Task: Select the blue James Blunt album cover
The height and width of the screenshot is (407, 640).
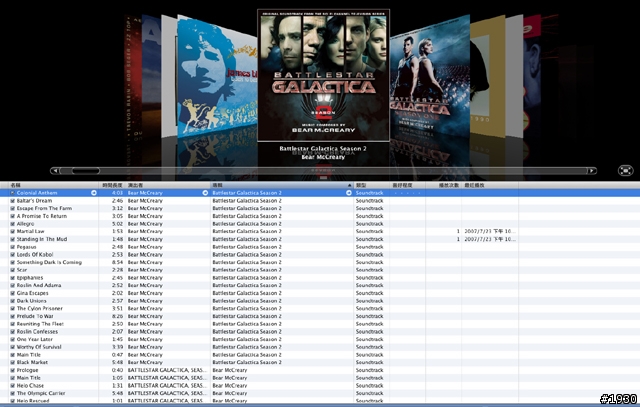Action: point(217,78)
